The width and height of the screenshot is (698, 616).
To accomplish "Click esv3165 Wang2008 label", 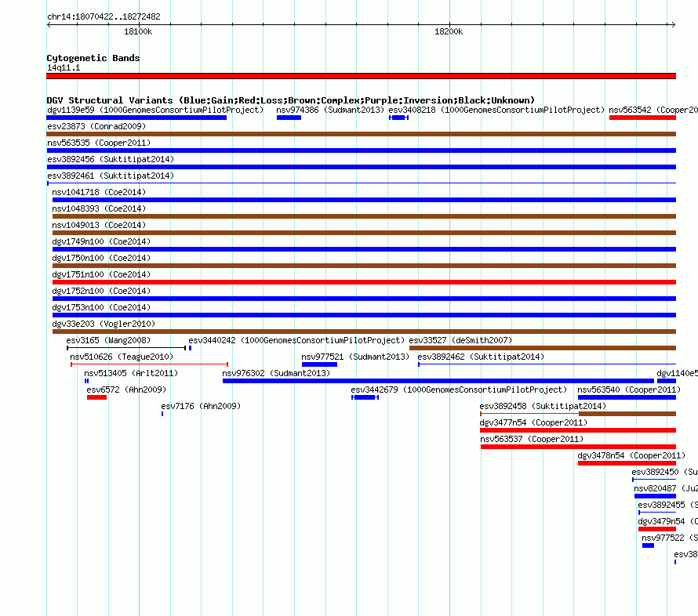I will point(108,340).
